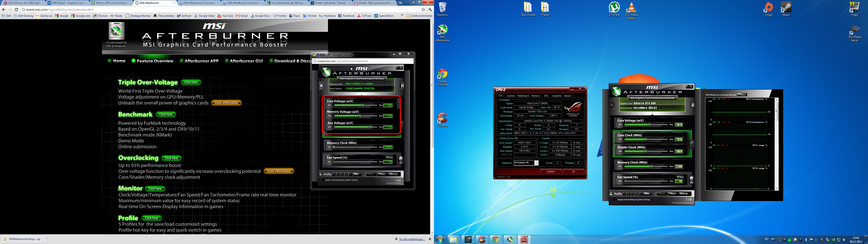This screenshot has height=244, width=868.
Task: Open Google Chrome desktop shortcut
Action: tap(442, 77)
